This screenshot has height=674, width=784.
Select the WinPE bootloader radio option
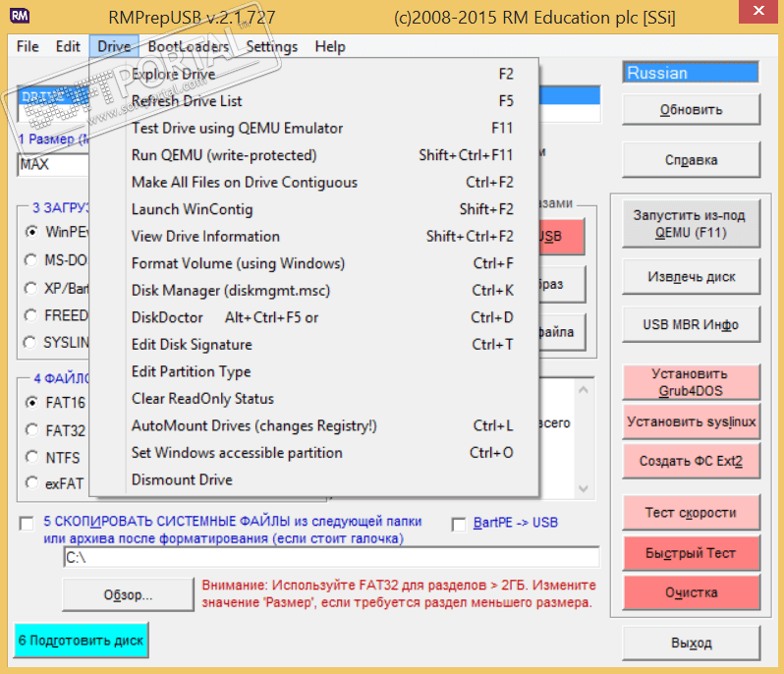31,232
